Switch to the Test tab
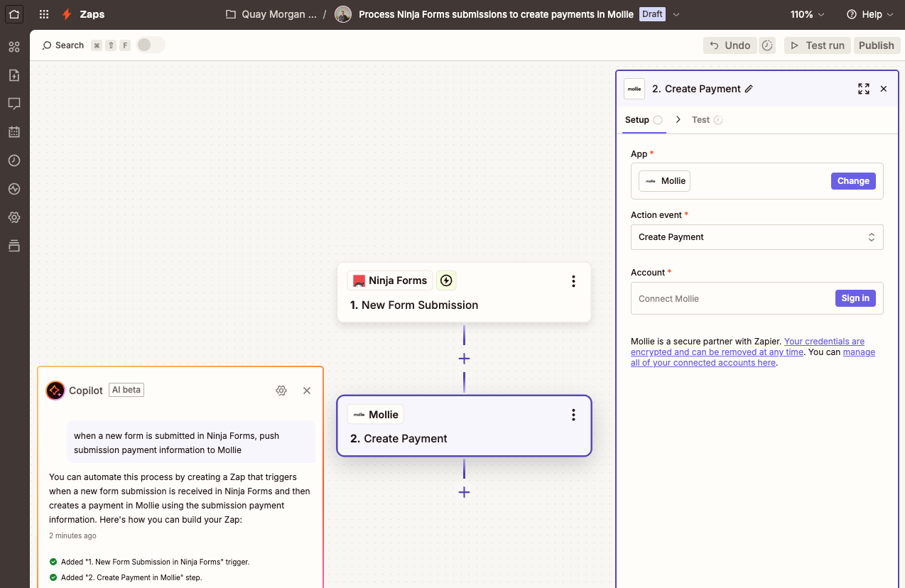 pos(707,120)
